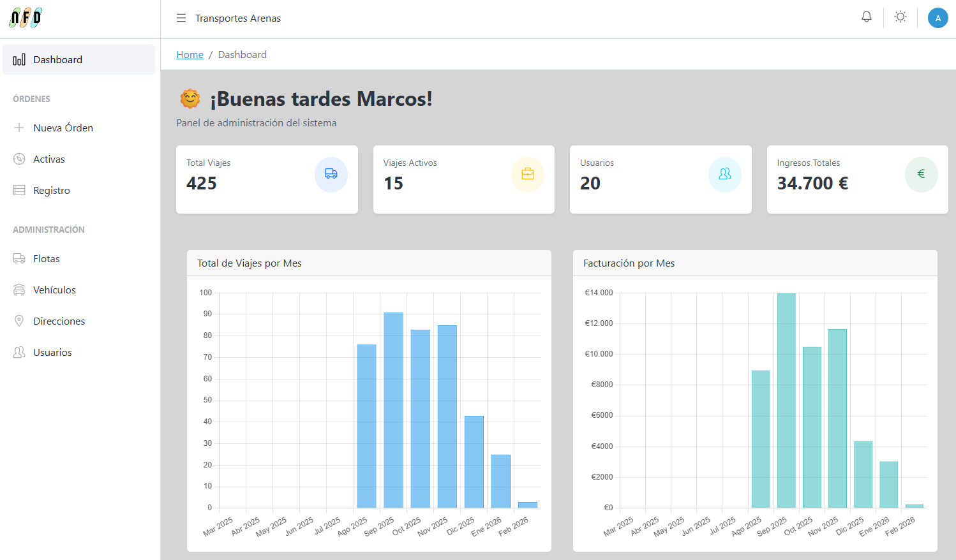Click the Direcciones location pin icon
The image size is (956, 560).
19,321
